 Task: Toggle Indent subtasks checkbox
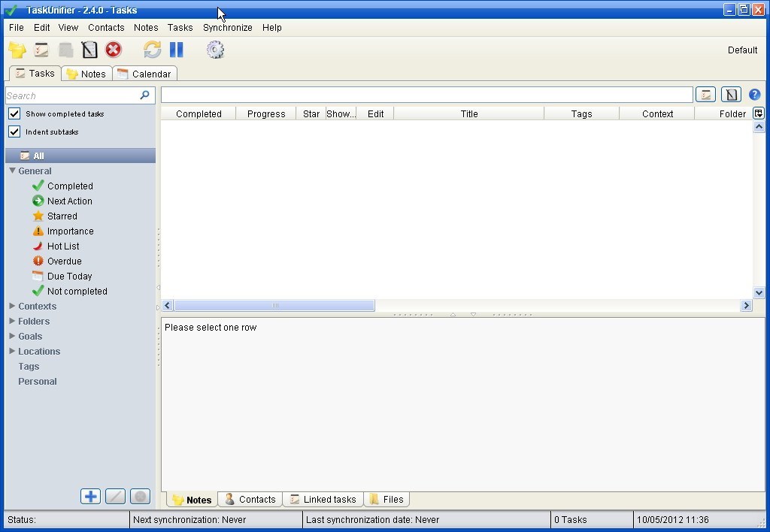click(x=14, y=131)
